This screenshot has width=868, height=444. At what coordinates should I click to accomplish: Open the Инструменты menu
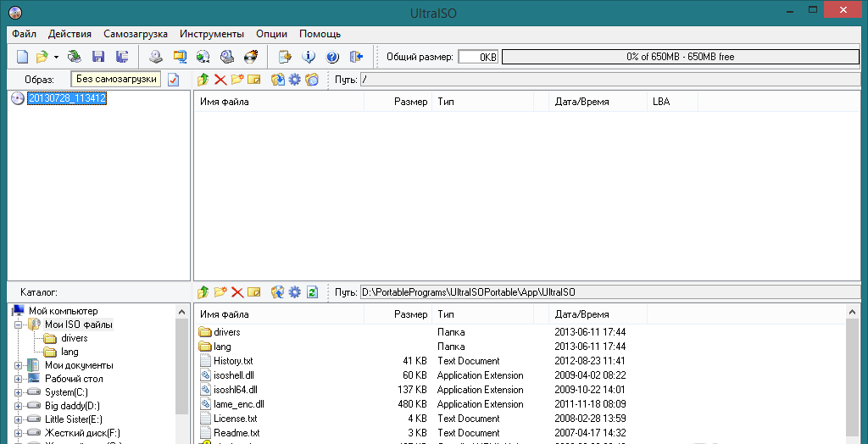click(212, 34)
